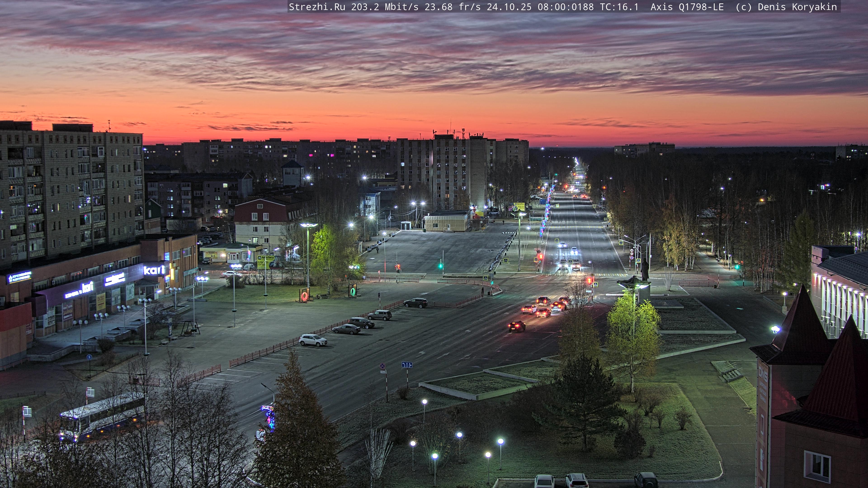Click the blue lane direction road sign
Viewport: 868px width, 488px height.
[407, 365]
